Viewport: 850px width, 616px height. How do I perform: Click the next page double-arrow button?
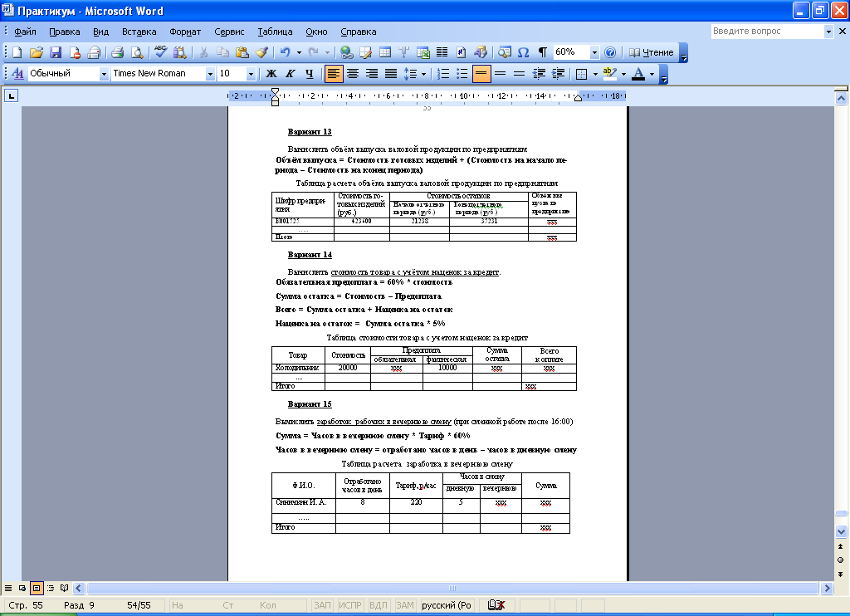tap(841, 574)
